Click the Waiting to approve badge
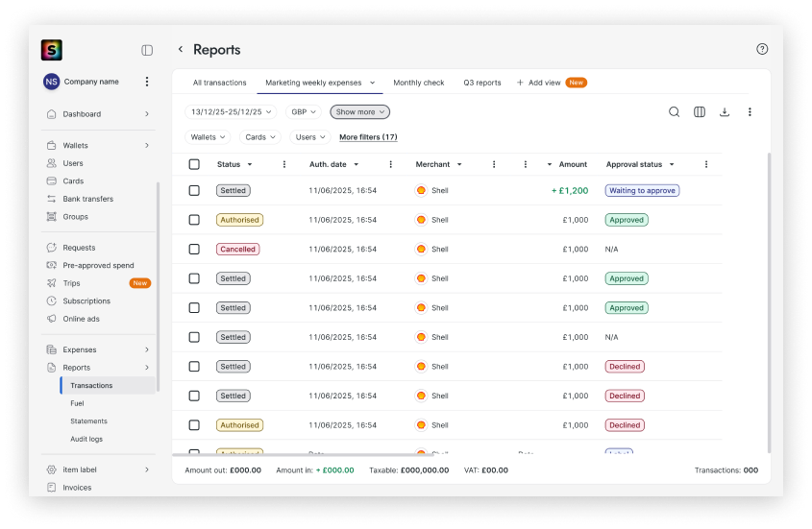This screenshot has width=812, height=529. (x=642, y=190)
